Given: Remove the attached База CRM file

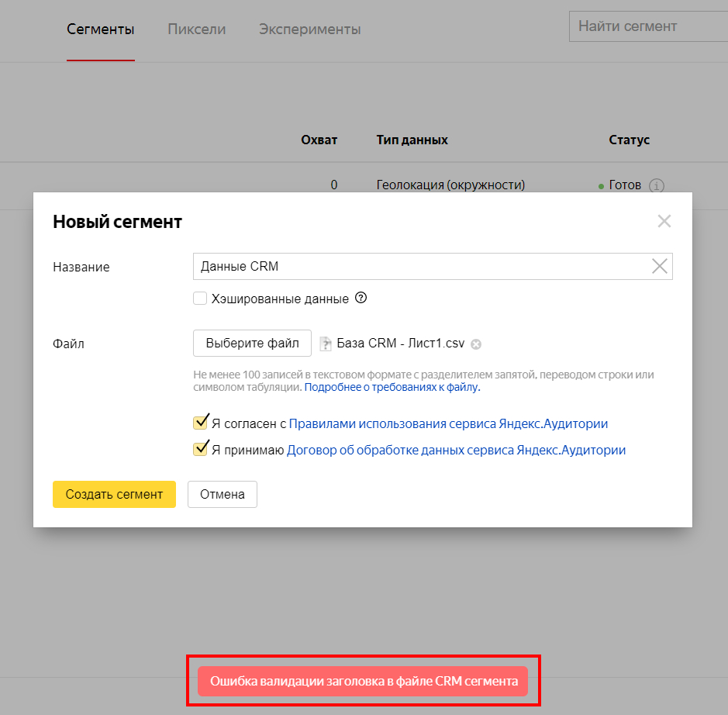Looking at the screenshot, I should coord(476,344).
